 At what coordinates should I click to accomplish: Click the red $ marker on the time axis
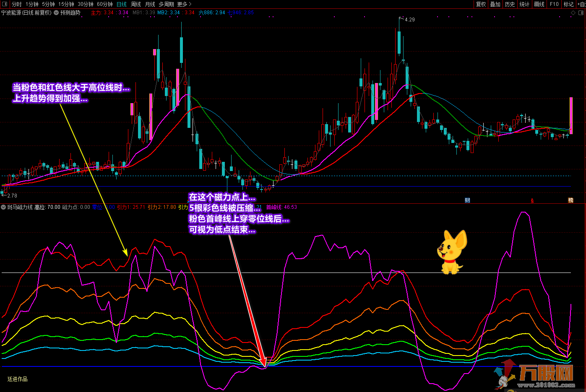point(532,201)
